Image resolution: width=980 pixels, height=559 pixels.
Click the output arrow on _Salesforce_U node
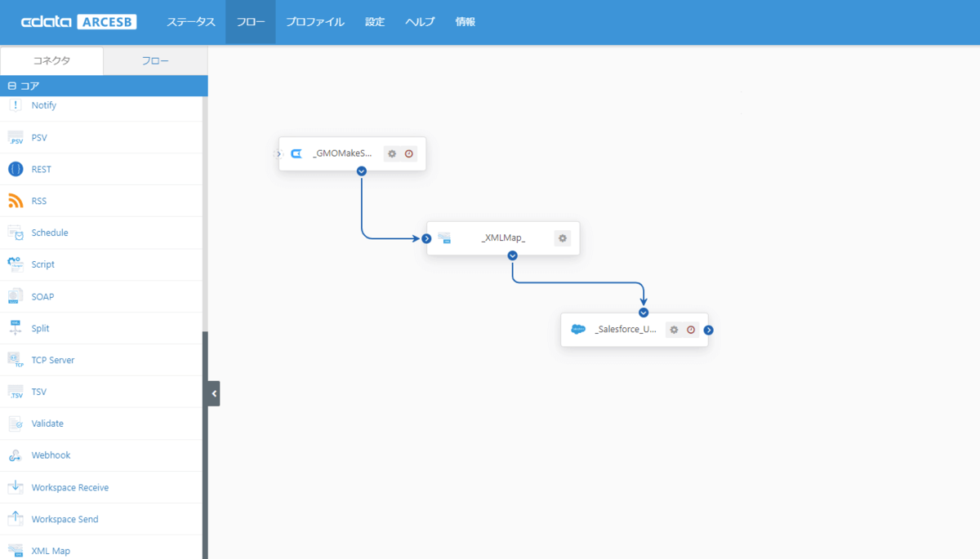pyautogui.click(x=709, y=330)
